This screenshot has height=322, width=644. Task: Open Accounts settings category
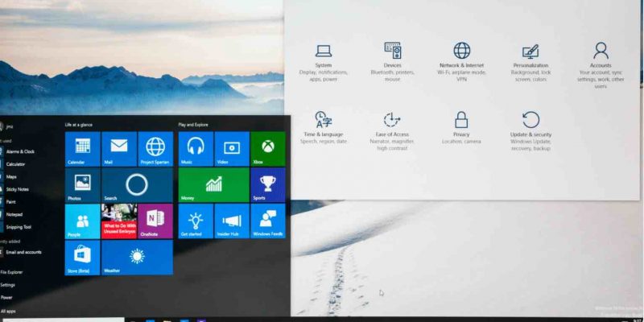601,65
